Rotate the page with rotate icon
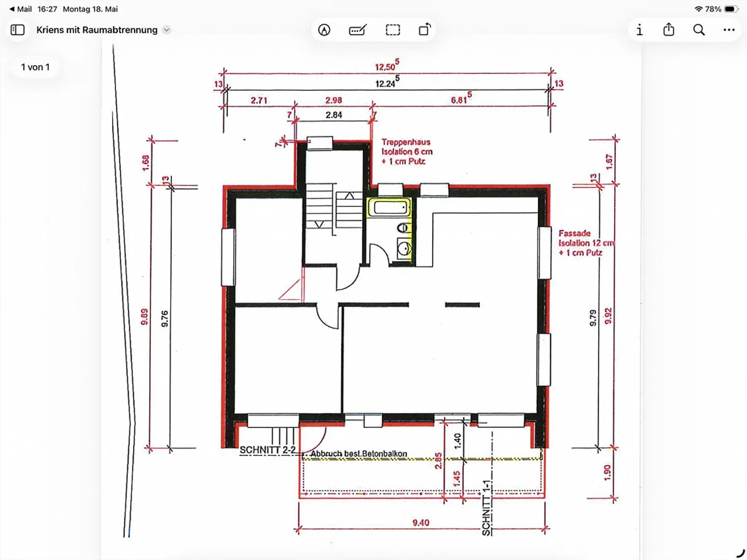This screenshot has height=560, width=747. (424, 30)
